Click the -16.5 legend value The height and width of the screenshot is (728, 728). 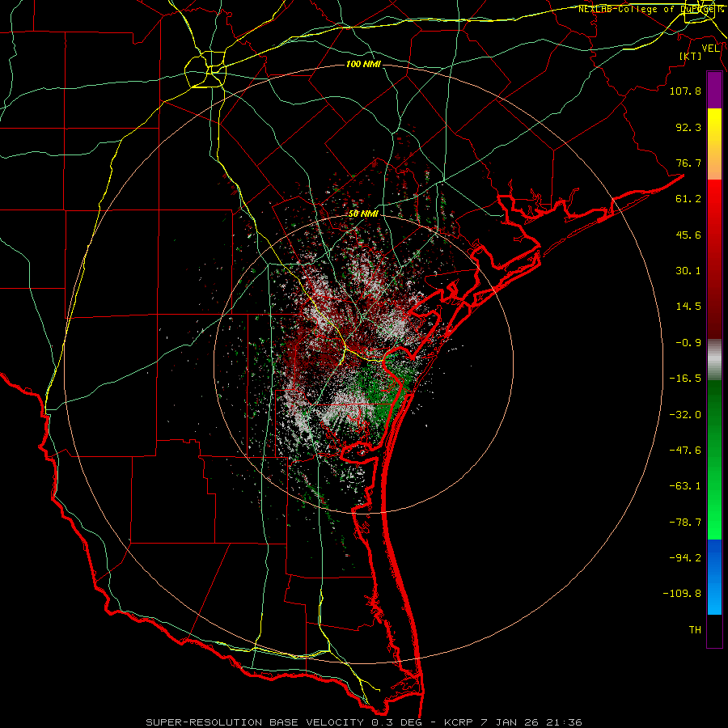click(685, 379)
